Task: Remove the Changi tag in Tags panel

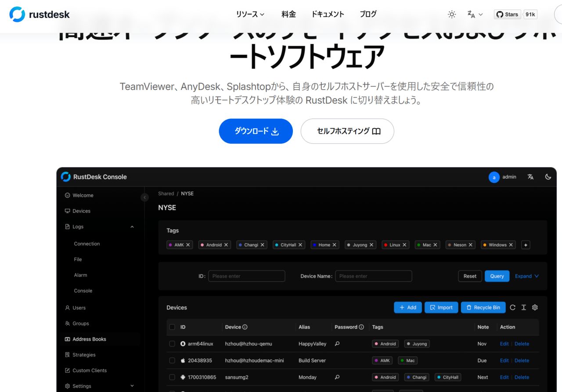Action: tap(263, 245)
